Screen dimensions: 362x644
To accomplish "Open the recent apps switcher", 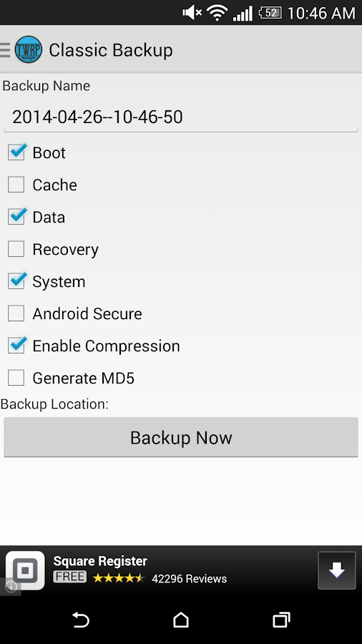I will (282, 620).
